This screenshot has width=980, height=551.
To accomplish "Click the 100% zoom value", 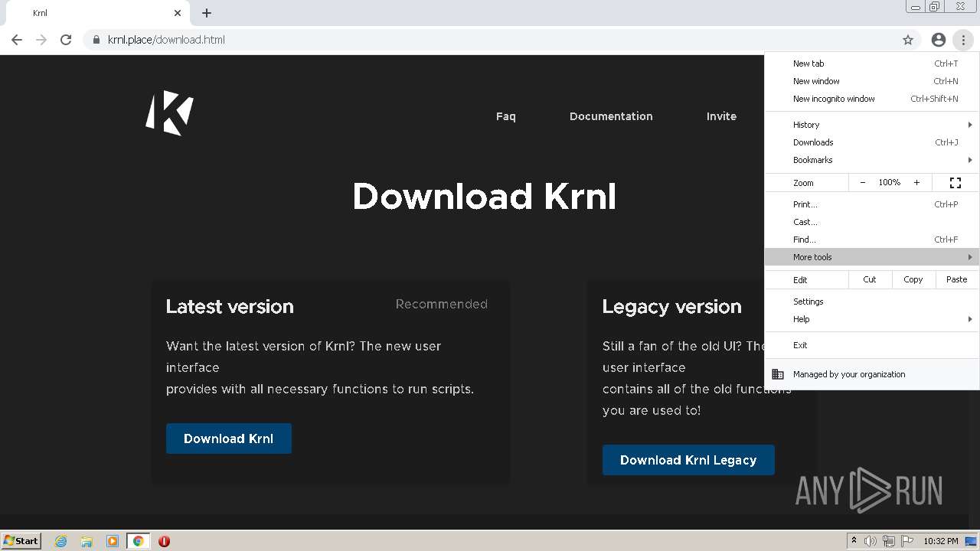I will click(x=890, y=183).
